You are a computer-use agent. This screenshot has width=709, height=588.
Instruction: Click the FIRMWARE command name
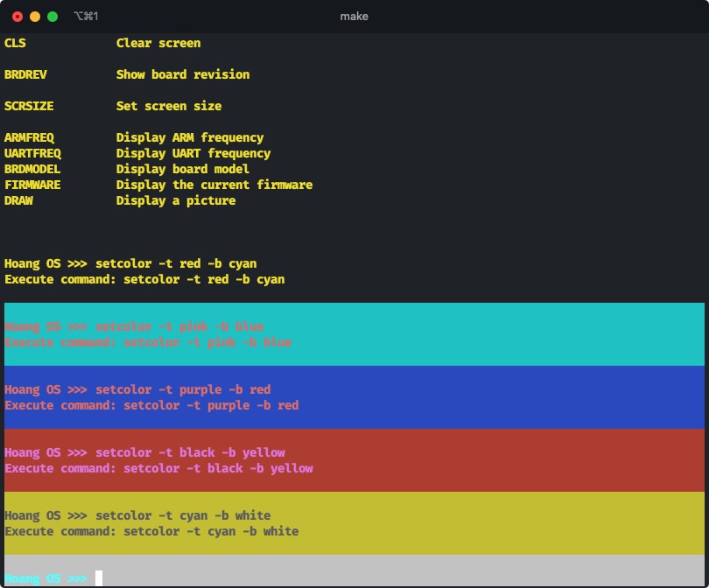coord(32,185)
